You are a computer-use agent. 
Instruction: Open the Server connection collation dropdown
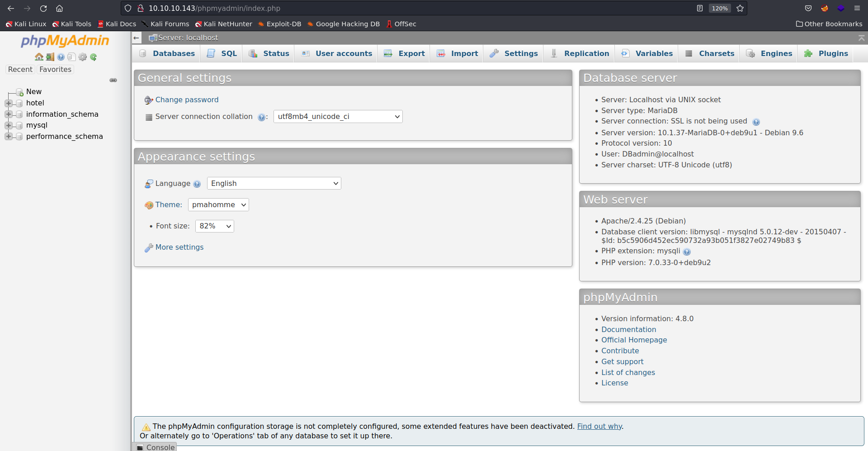338,117
